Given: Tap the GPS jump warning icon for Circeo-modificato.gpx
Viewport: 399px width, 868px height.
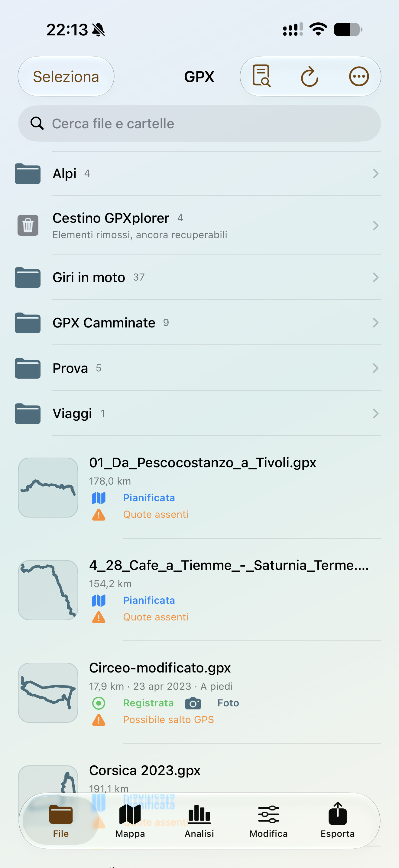Looking at the screenshot, I should [99, 720].
